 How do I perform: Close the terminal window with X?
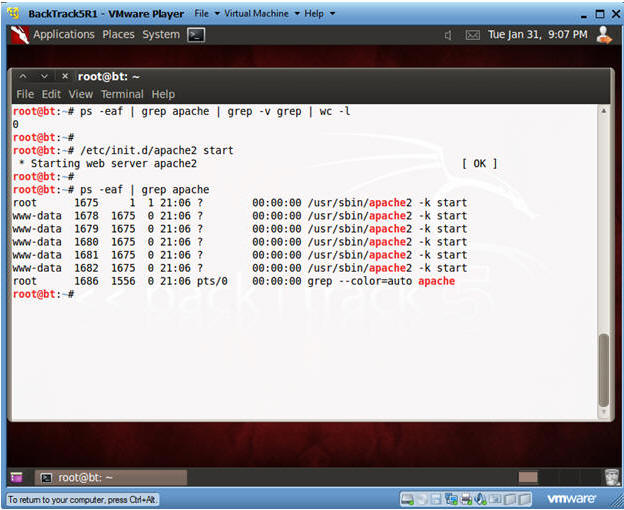(65, 76)
